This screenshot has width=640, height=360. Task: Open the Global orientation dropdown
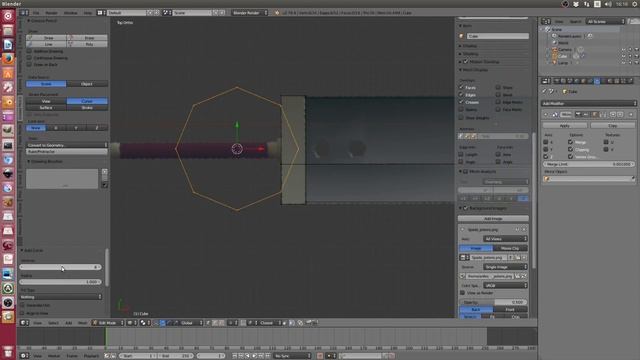click(190, 323)
